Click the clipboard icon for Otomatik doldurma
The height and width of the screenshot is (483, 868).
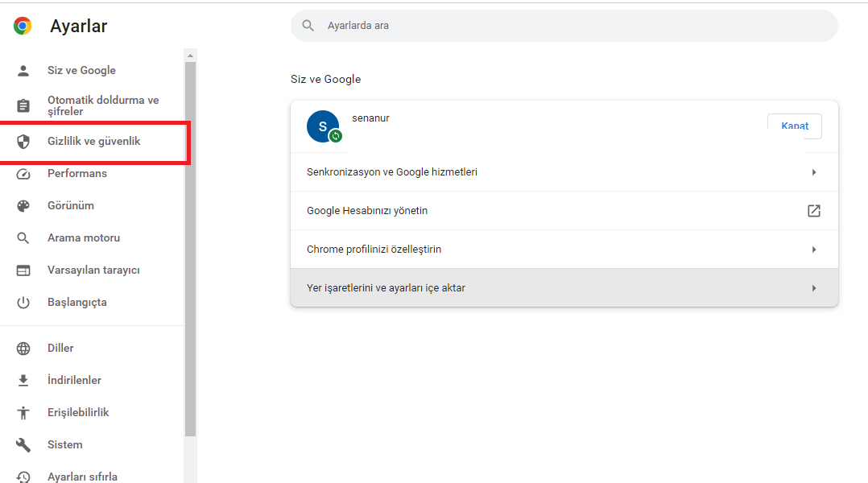tap(23, 105)
